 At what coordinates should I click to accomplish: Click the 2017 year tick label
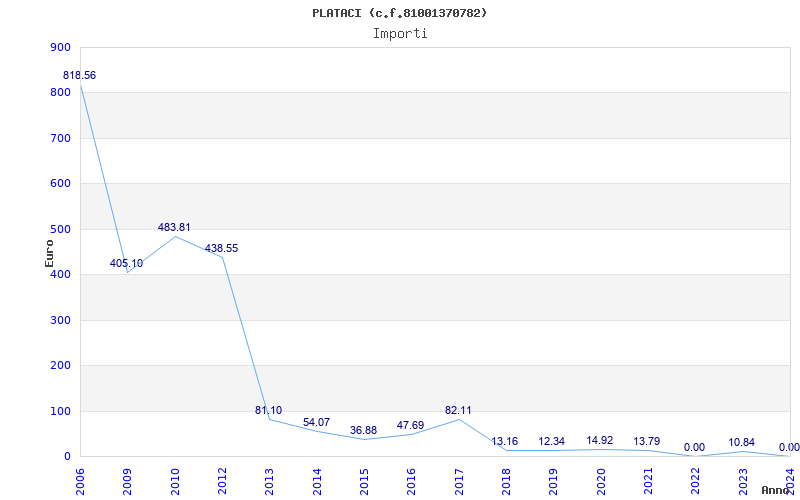click(459, 482)
